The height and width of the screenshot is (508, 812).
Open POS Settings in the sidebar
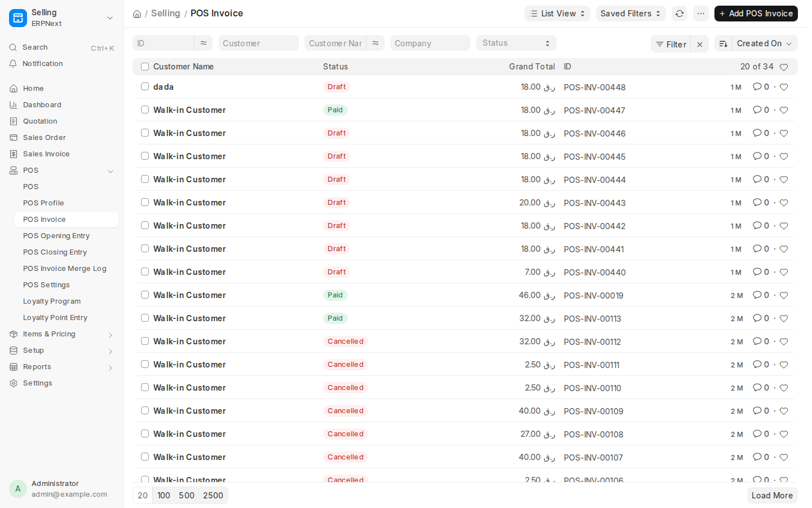(67, 285)
